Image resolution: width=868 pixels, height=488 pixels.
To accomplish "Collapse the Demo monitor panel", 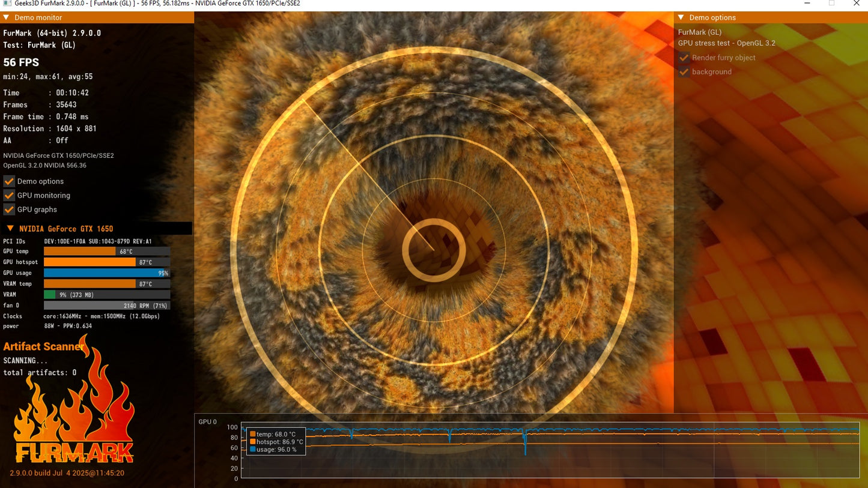I will 7,18.
